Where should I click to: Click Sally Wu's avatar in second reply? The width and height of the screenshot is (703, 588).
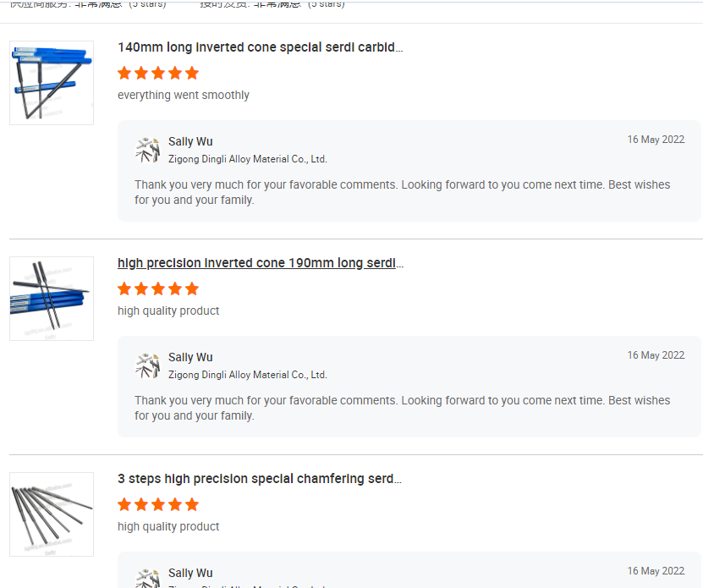click(147, 365)
